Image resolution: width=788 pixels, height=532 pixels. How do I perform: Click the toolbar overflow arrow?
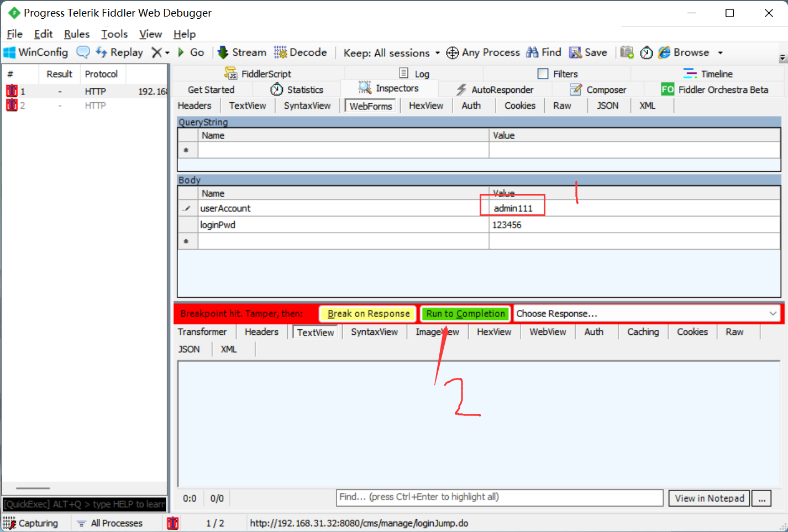pos(782,57)
